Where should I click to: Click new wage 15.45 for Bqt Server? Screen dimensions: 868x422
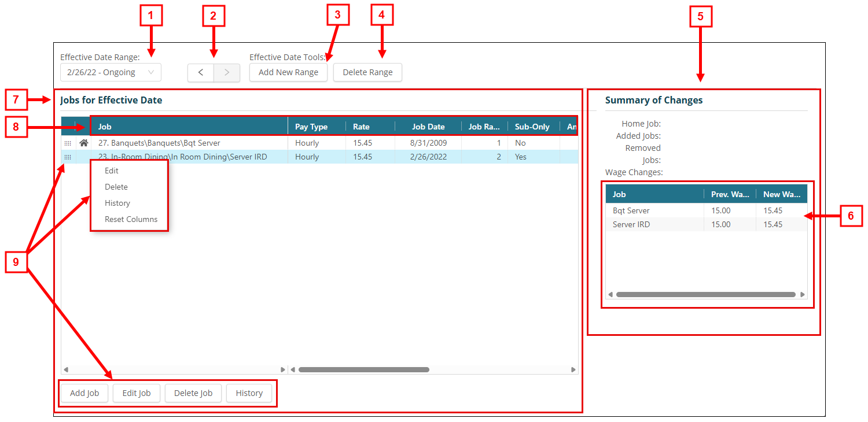click(782, 210)
